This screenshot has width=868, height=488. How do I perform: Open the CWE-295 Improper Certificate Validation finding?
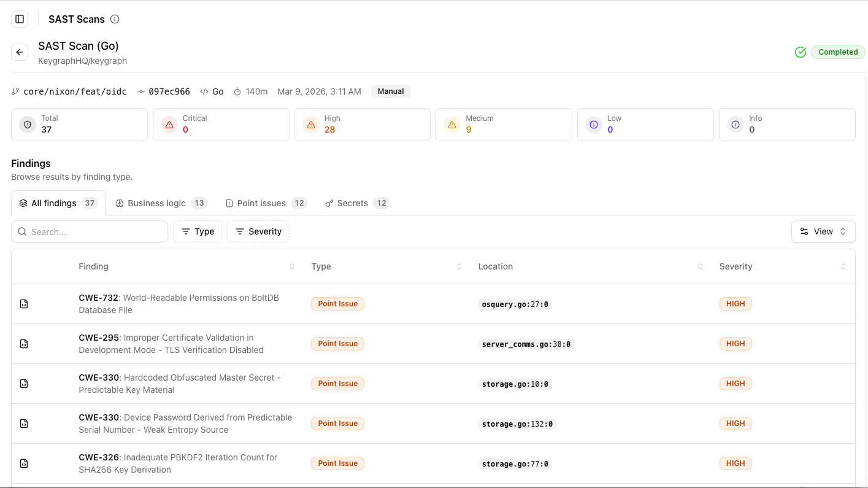[x=171, y=344]
